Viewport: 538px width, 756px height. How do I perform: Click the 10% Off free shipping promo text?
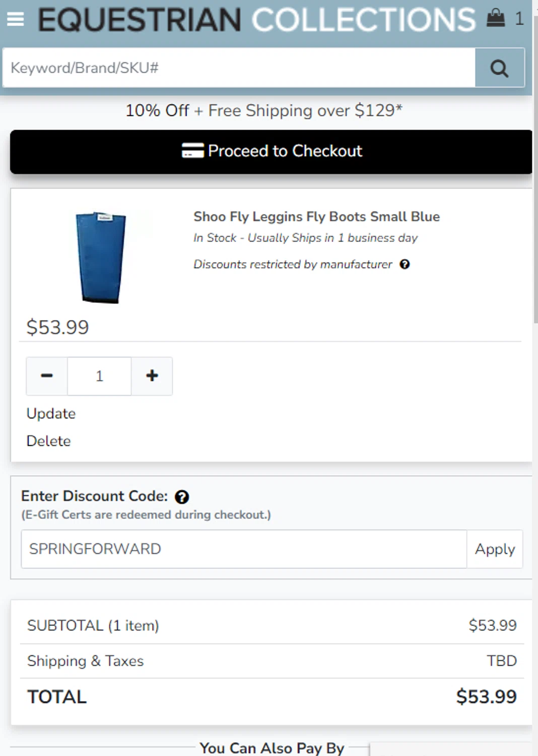(263, 110)
